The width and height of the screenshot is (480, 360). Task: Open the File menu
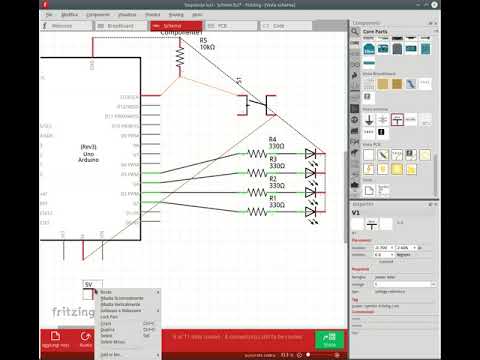tap(49, 15)
